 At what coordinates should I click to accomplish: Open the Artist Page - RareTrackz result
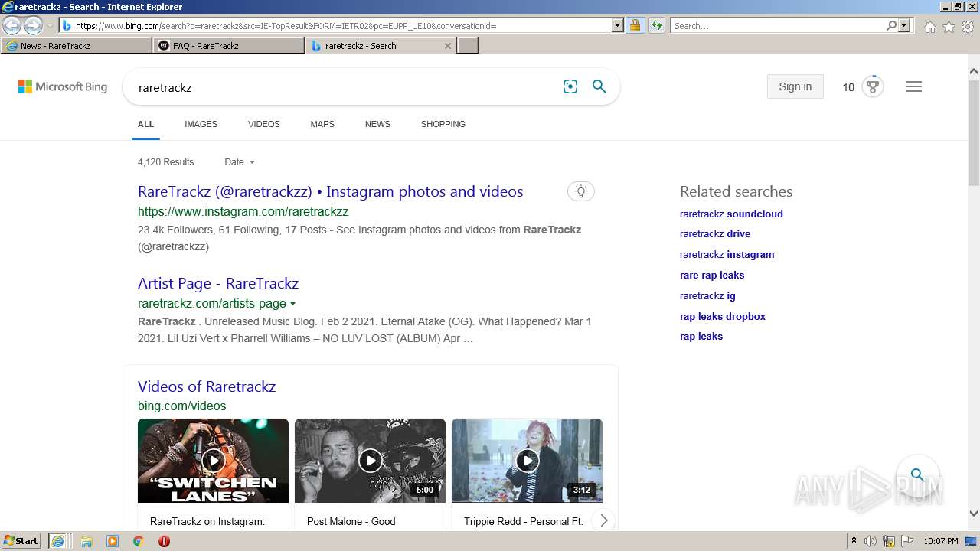tap(218, 283)
